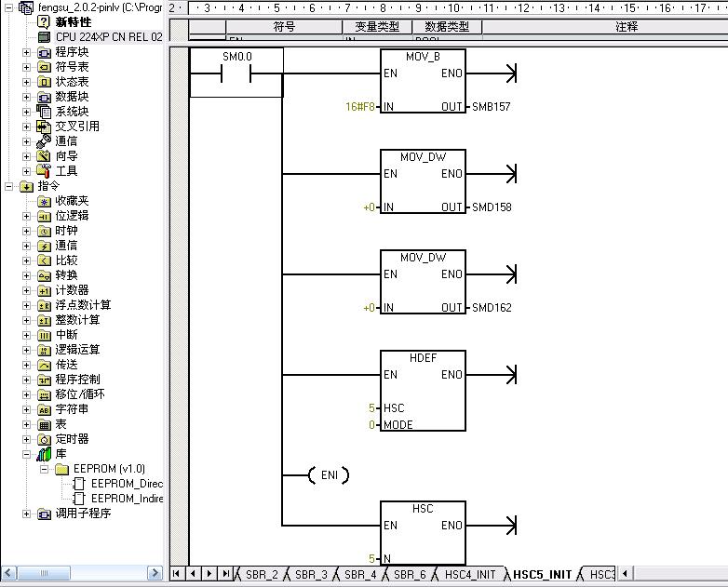This screenshot has height=587, width=728.
Task: Collapse the 指令 instructions tree
Action: pyautogui.click(x=8, y=186)
